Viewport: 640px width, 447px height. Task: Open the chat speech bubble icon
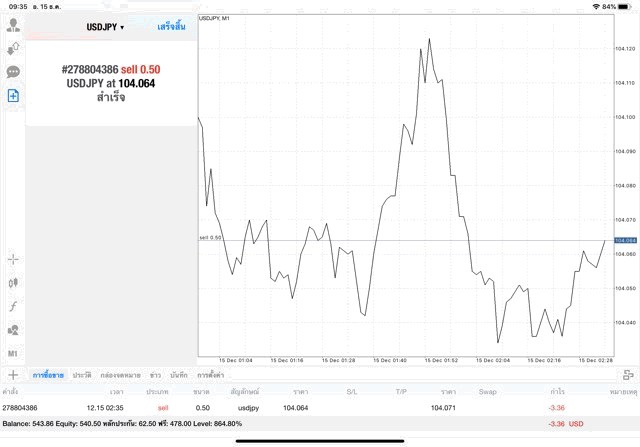[x=13, y=72]
